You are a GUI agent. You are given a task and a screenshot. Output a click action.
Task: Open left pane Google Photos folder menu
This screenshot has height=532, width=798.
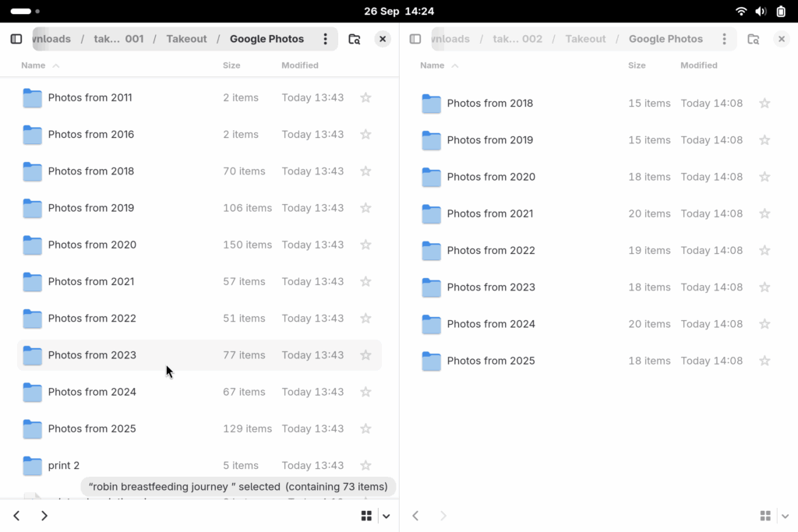coord(325,39)
